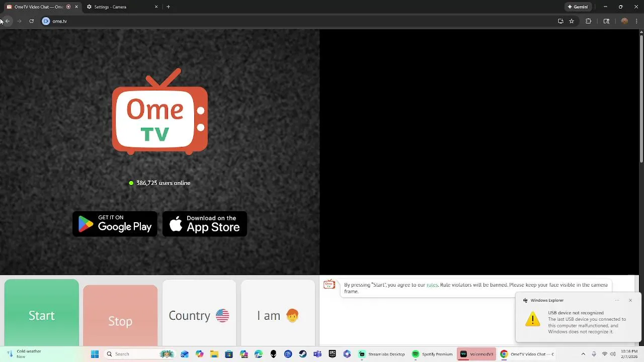
Task: Open Copilot from the taskbar
Action: pos(199,354)
